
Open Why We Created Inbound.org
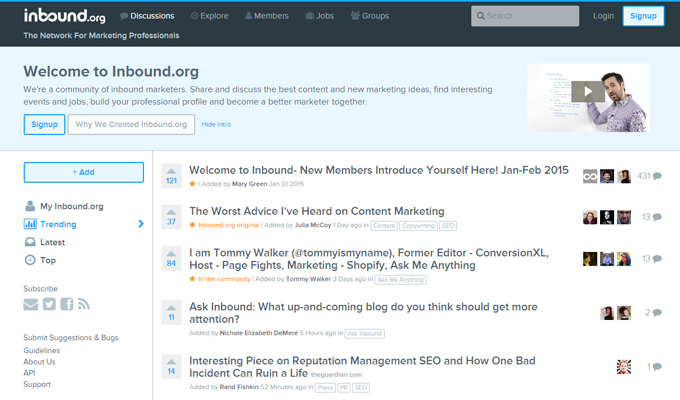(x=131, y=125)
